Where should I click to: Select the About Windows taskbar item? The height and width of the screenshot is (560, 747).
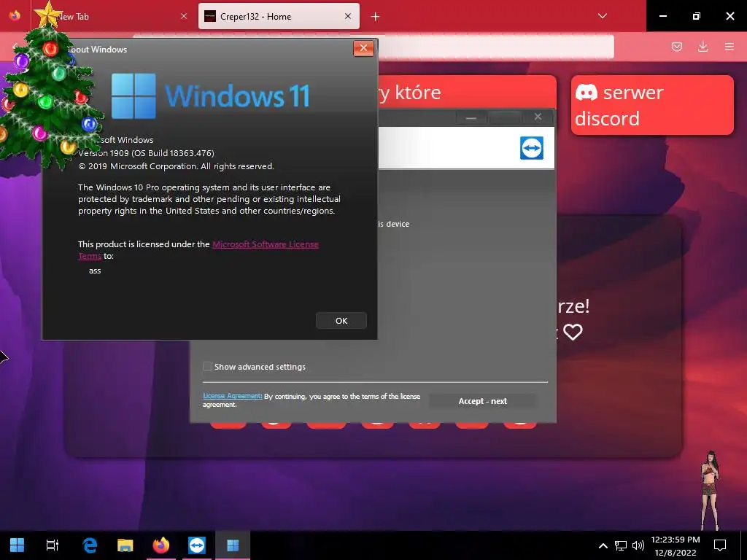(x=233, y=545)
